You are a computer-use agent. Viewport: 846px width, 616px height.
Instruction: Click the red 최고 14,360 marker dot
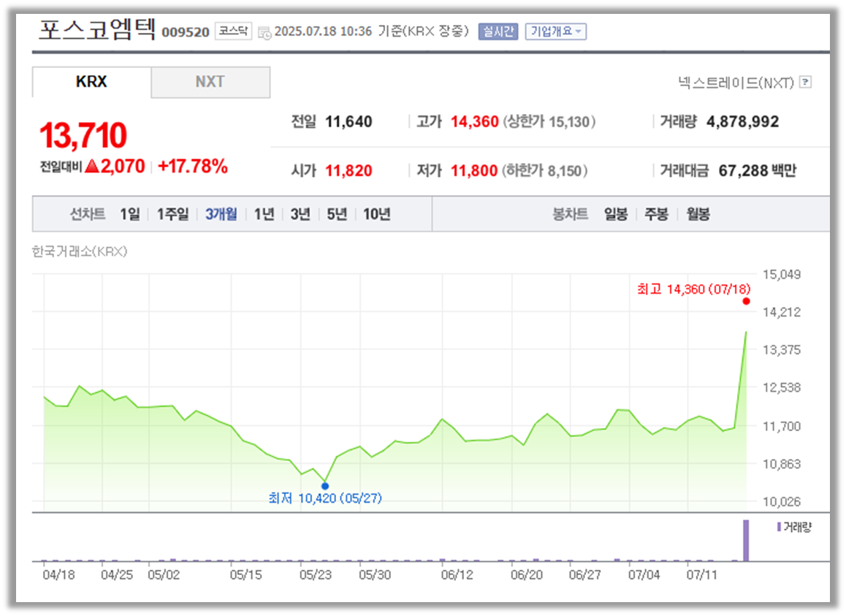(746, 301)
